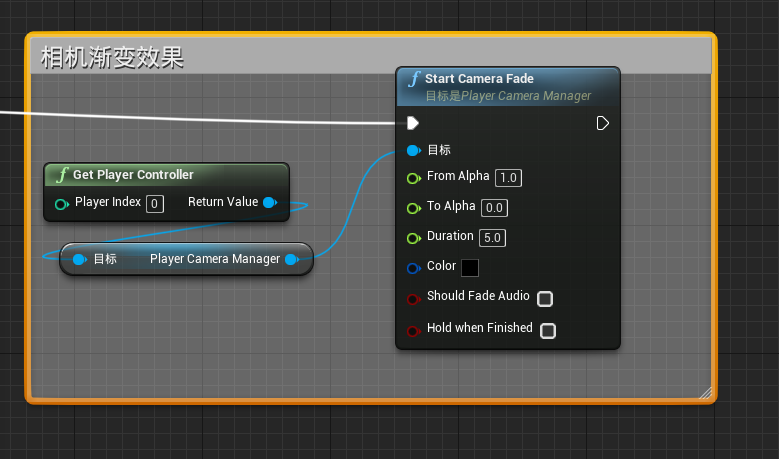Select the Get Player Controller node title
This screenshot has width=779, height=459.
coord(133,174)
